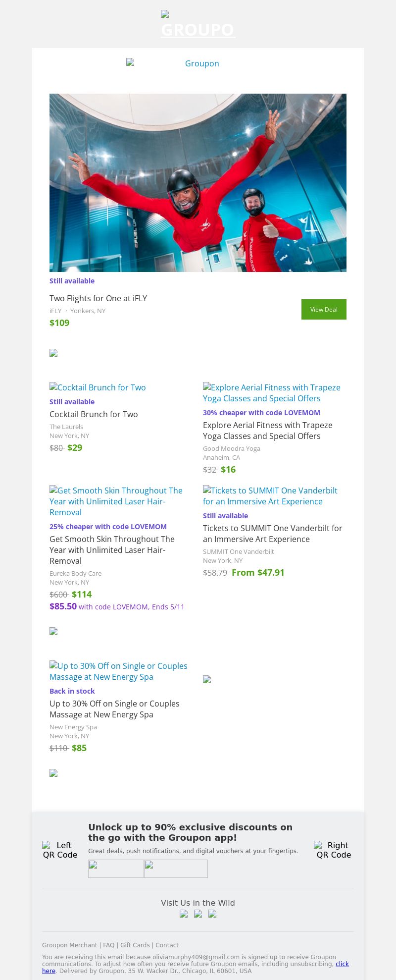The height and width of the screenshot is (980, 396).
Task: Open the right app store badge
Action: [x=176, y=869]
